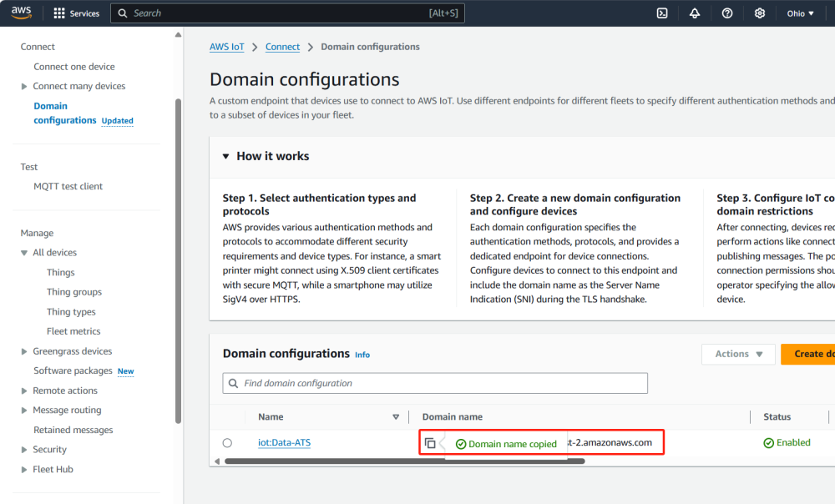The height and width of the screenshot is (504, 835).
Task: Expand the Greengrass devices item
Action: [x=24, y=351]
